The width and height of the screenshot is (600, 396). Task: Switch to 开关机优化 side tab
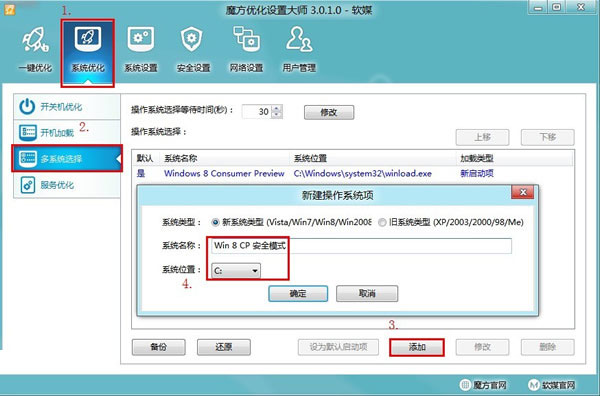coord(67,106)
